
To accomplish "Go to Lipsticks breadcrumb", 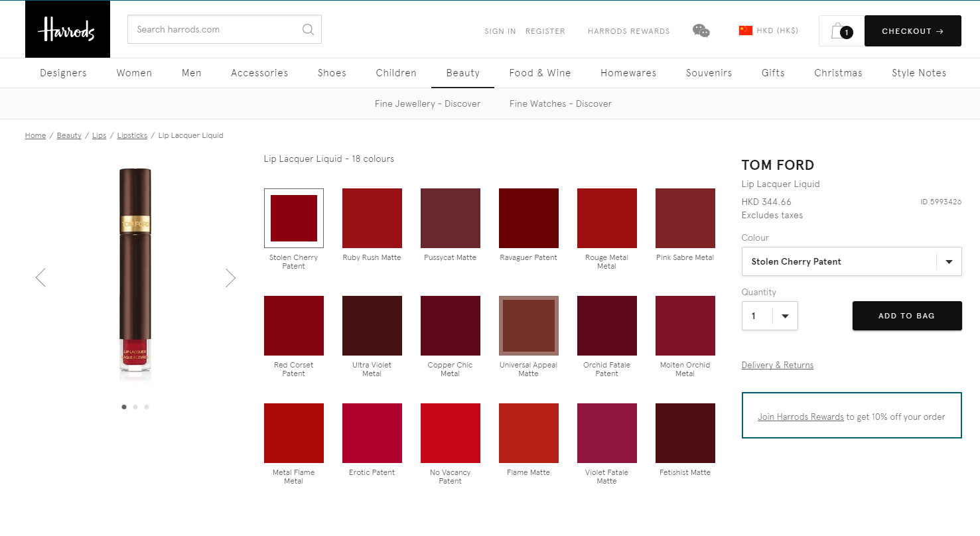I will tap(132, 135).
